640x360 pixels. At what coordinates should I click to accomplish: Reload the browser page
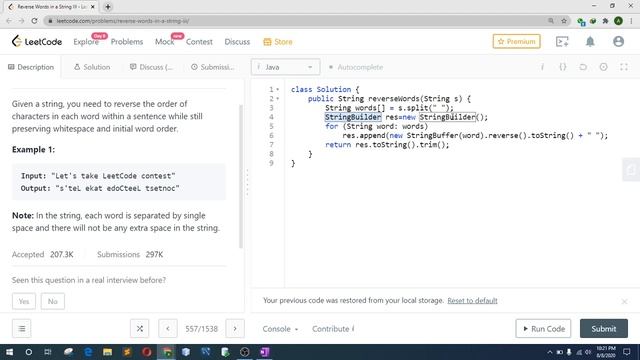pyautogui.click(x=34, y=21)
